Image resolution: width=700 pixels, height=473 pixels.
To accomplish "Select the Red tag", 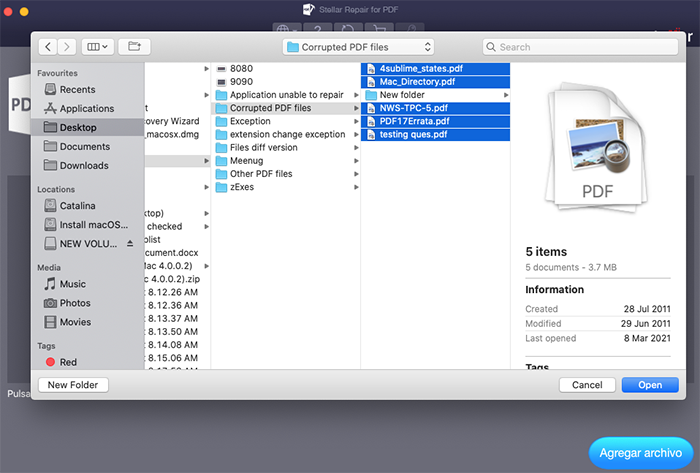I will pyautogui.click(x=67, y=362).
